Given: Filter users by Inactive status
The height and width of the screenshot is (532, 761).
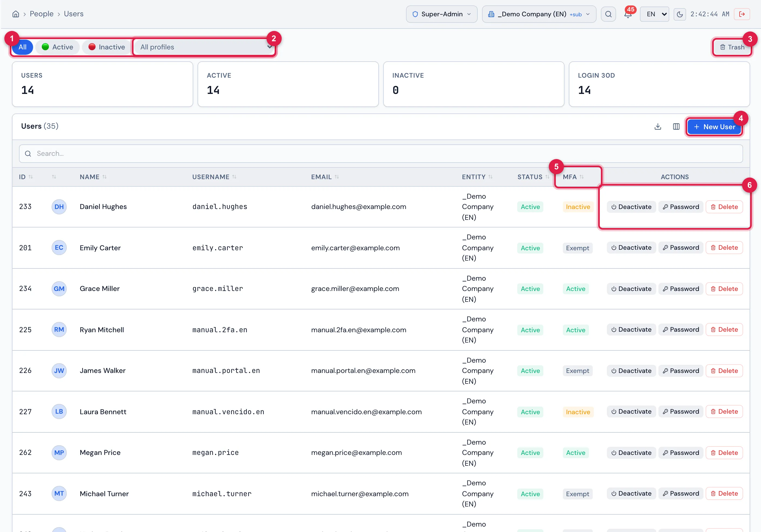Looking at the screenshot, I should pyautogui.click(x=106, y=47).
